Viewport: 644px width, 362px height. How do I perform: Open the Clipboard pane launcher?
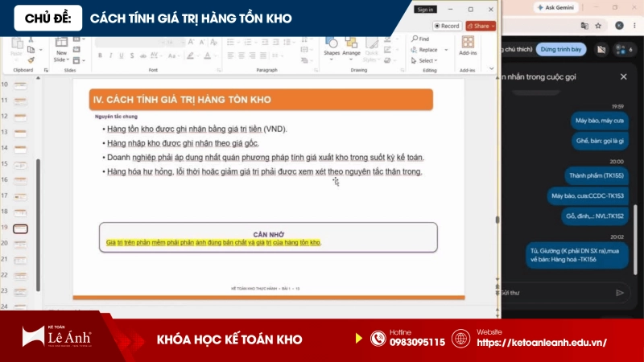point(46,70)
